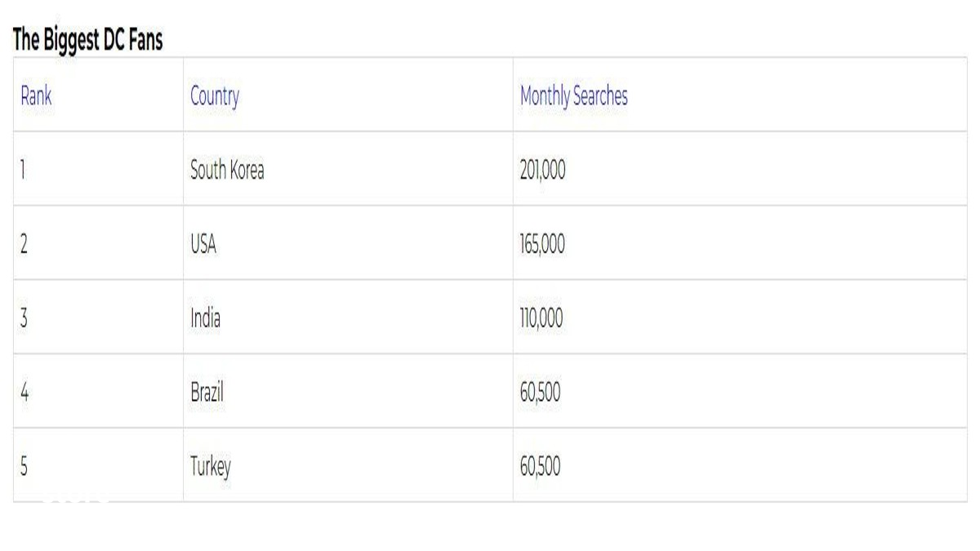Sort by the Country column header
Screen dimensions: 980x551
click(x=215, y=96)
